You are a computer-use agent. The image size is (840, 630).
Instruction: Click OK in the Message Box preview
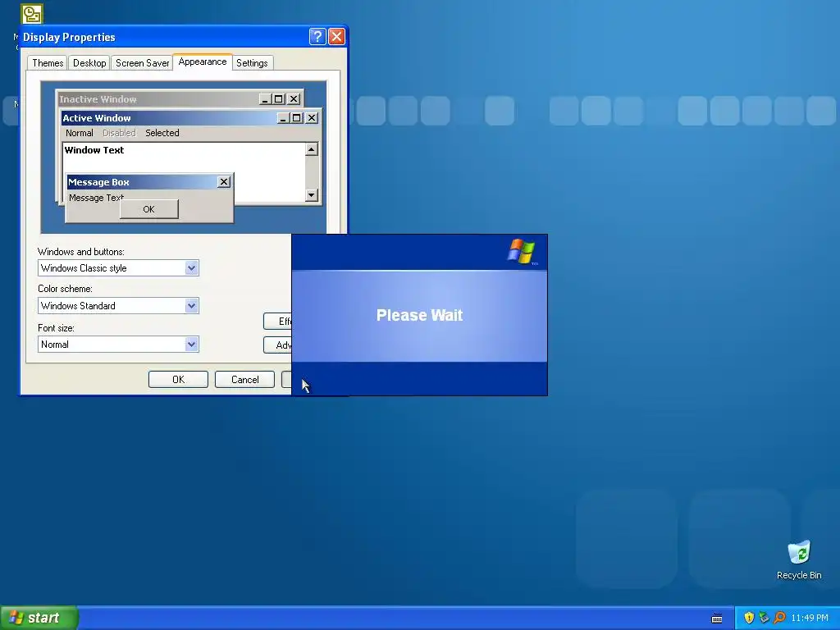coord(149,209)
